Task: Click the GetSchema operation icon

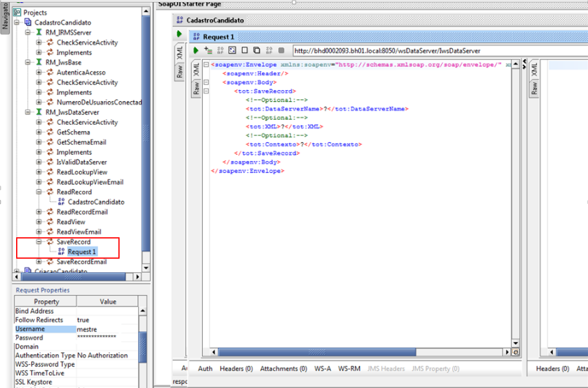Action: [x=50, y=132]
